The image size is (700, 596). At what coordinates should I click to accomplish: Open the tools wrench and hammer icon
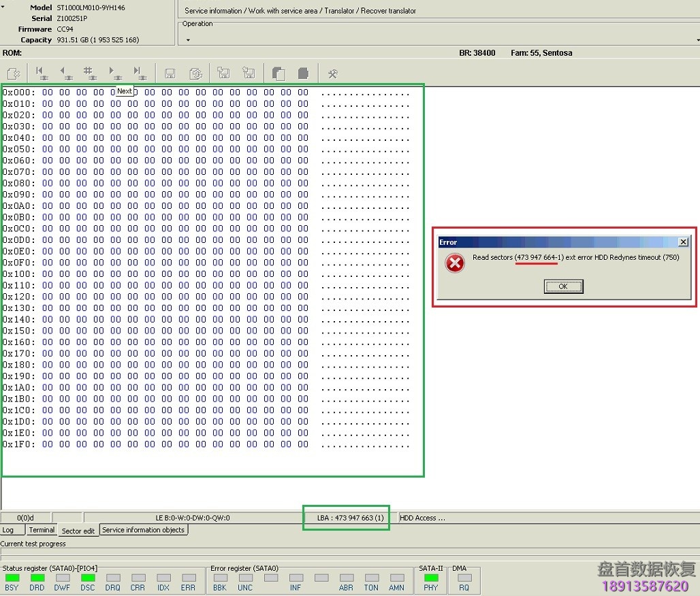pyautogui.click(x=332, y=73)
